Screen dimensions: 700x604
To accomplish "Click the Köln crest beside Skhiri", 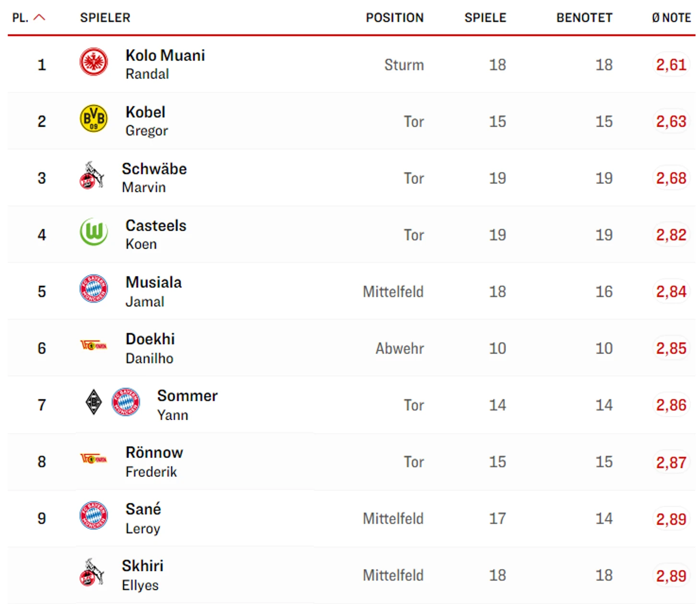I will pyautogui.click(x=92, y=572).
